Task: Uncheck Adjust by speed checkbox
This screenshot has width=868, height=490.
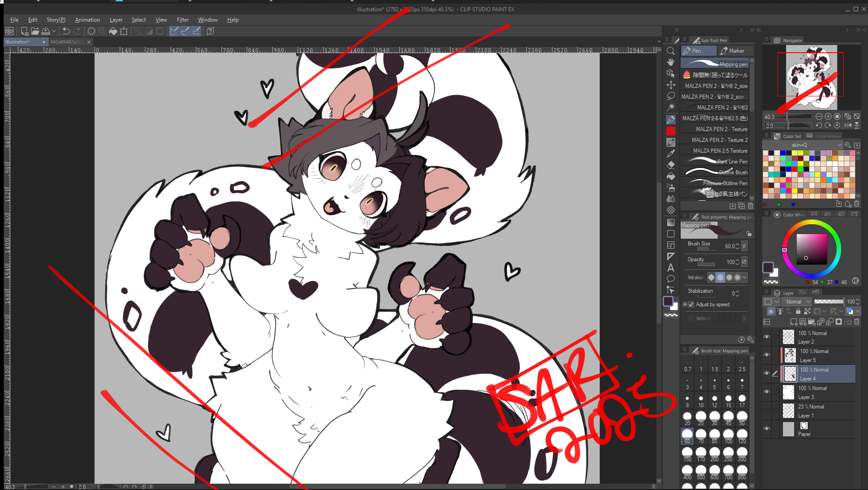Action: [692, 304]
